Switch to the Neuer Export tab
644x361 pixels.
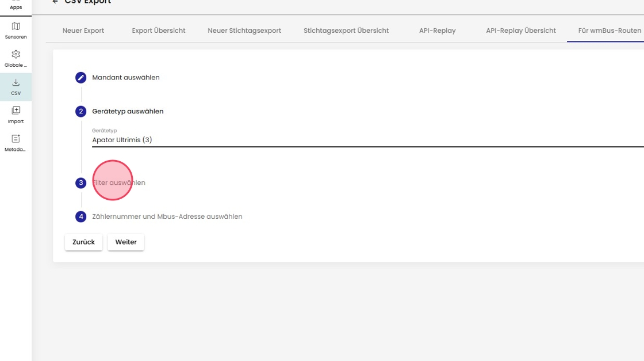pos(83,31)
